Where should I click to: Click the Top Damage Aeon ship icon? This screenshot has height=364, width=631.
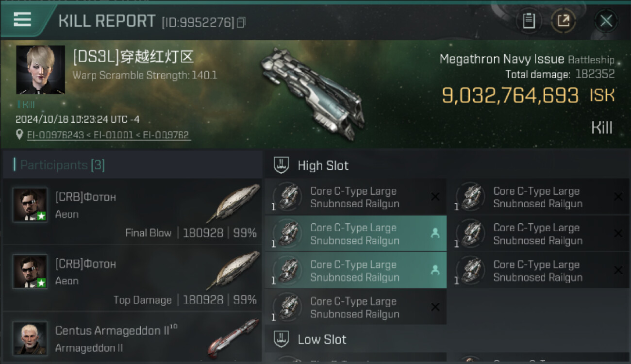click(233, 270)
